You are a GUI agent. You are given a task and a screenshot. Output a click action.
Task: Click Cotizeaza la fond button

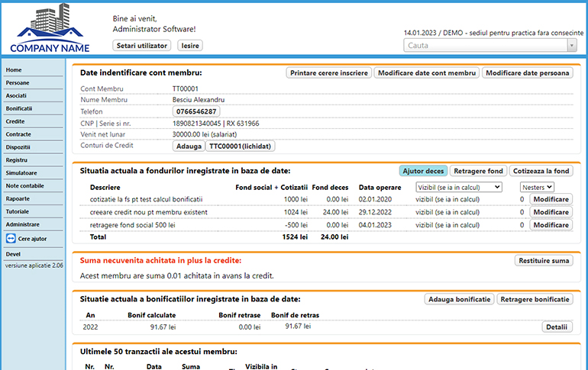(541, 171)
